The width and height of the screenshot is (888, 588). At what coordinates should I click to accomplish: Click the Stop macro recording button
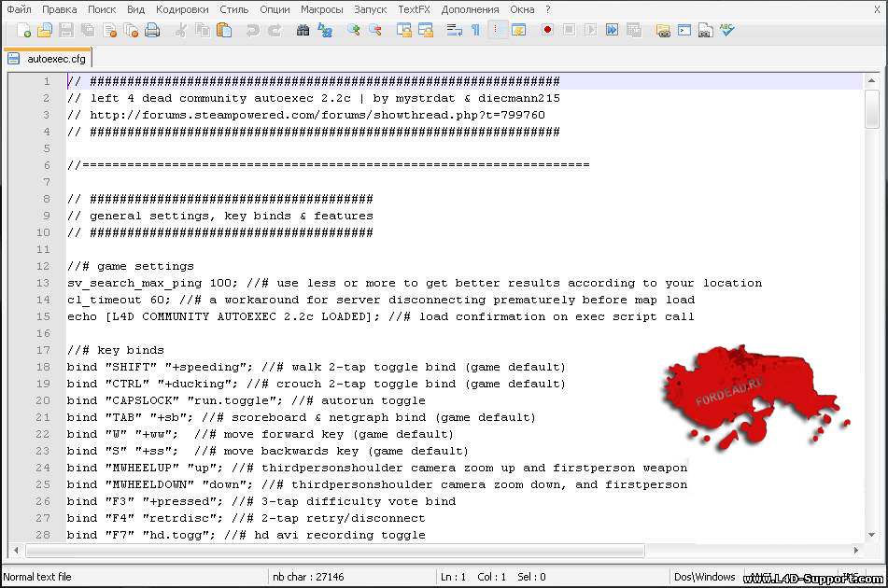[x=570, y=30]
